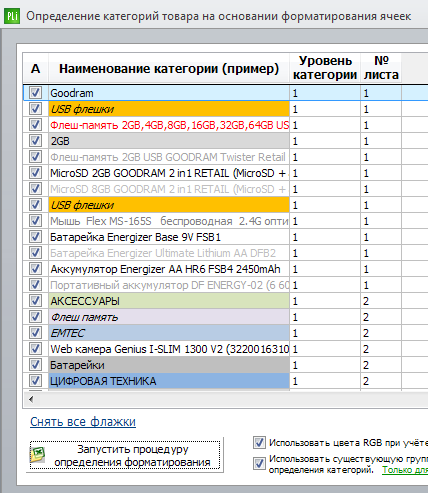Select the blue ЦИФРОВАЯ ТЕХНИКА cell

tap(169, 381)
